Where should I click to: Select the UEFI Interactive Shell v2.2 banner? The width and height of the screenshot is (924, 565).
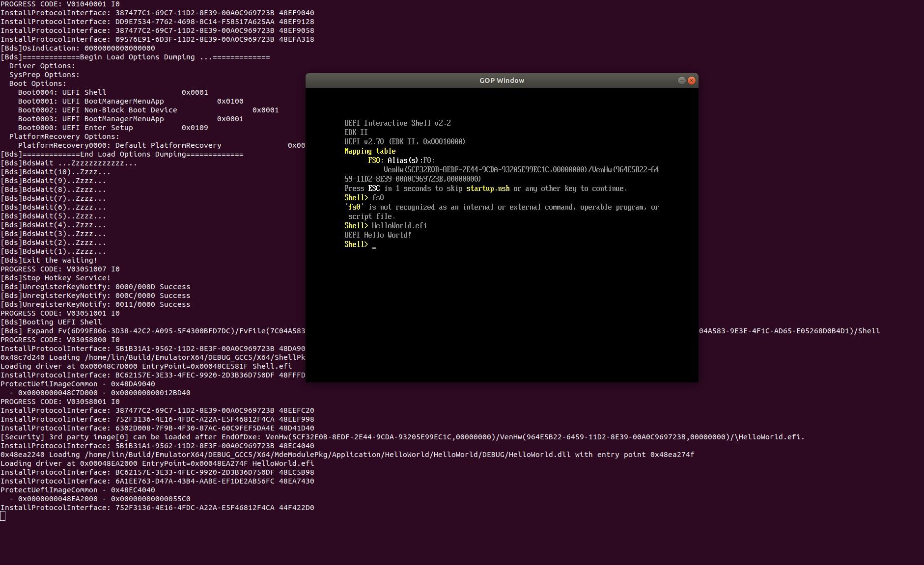tap(397, 123)
